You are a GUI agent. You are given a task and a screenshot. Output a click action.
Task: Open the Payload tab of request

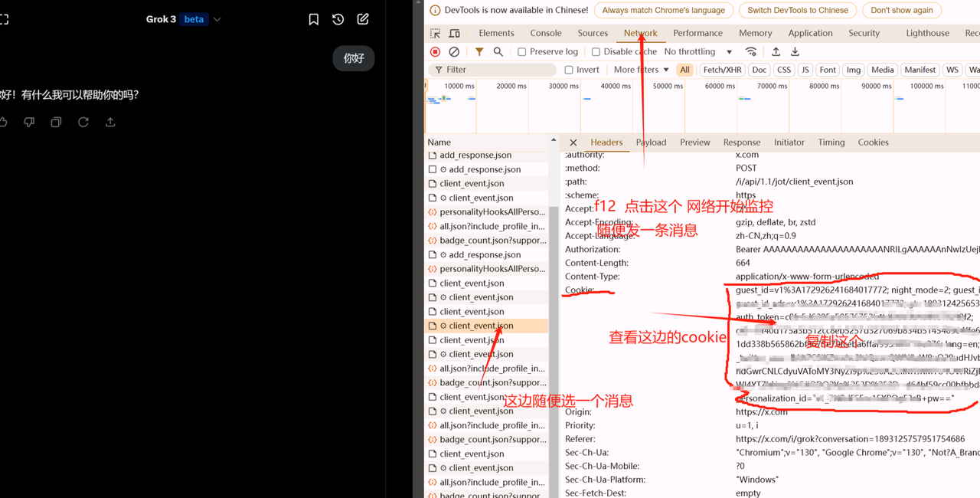coord(651,143)
